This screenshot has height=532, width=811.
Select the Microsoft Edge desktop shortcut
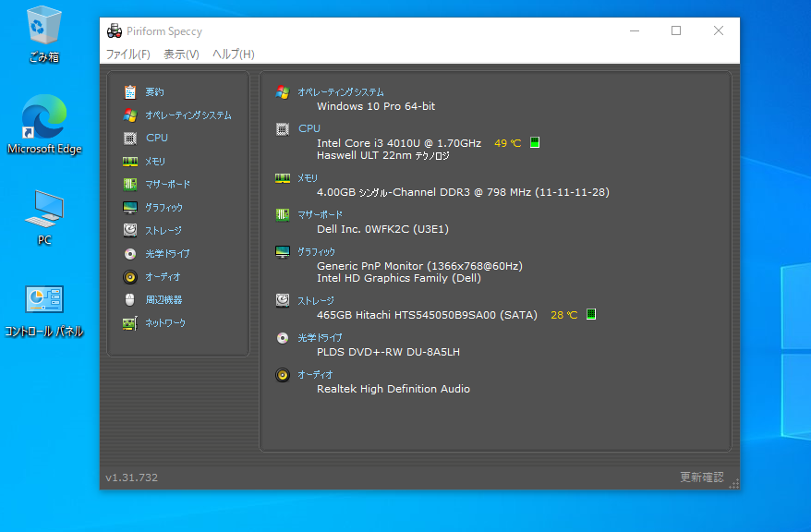pos(44,125)
